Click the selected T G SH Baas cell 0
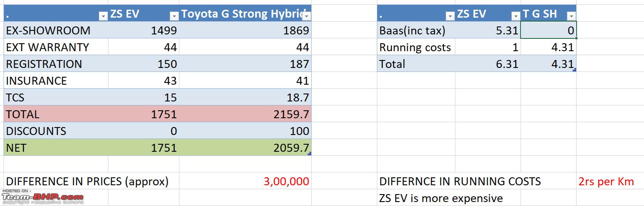The height and width of the screenshot is (206, 644). pos(548,30)
